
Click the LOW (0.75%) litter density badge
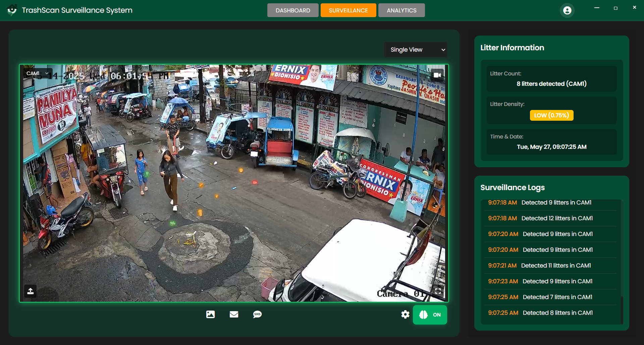pyautogui.click(x=551, y=115)
